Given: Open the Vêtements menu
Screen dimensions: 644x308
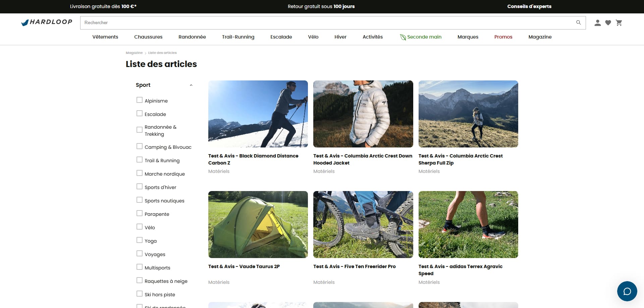Looking at the screenshot, I should pos(105,37).
